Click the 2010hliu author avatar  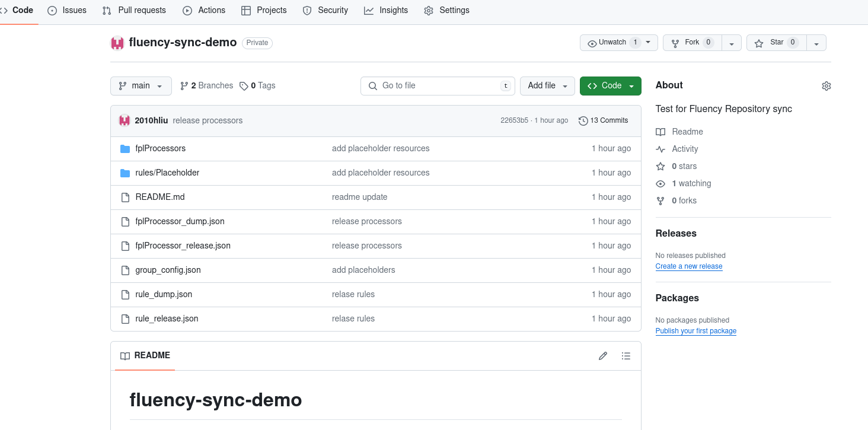(x=124, y=120)
